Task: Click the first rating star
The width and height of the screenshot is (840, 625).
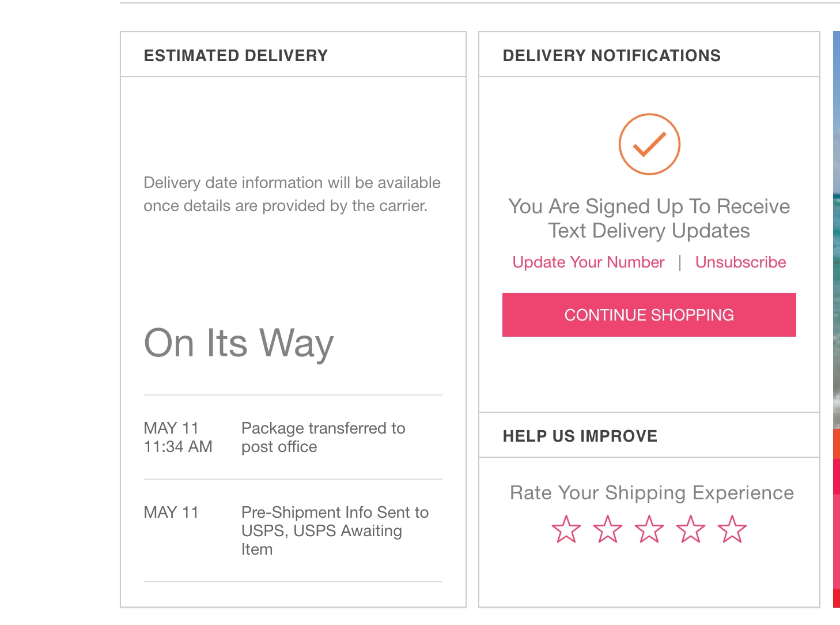Action: click(x=566, y=529)
